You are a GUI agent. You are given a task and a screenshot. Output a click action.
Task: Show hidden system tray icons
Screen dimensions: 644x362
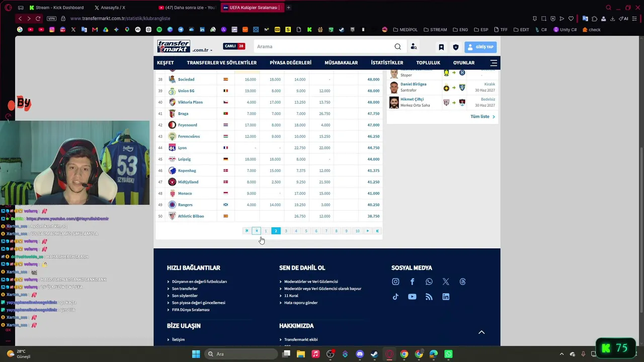point(562,354)
